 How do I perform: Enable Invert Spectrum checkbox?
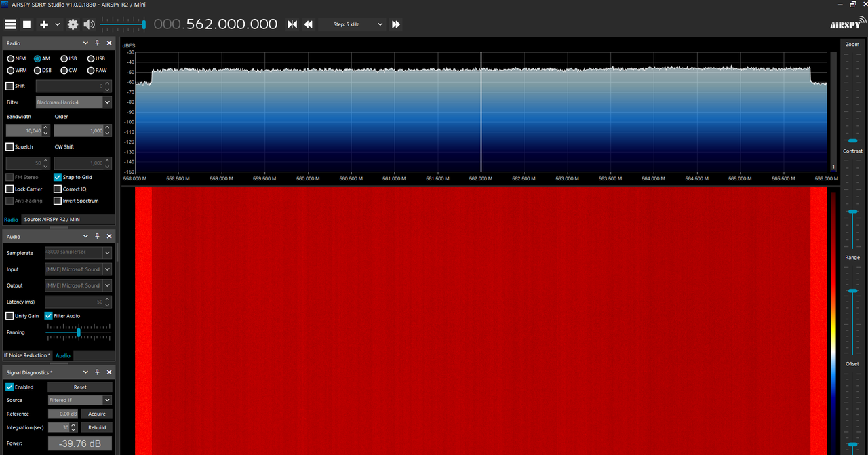tap(58, 201)
